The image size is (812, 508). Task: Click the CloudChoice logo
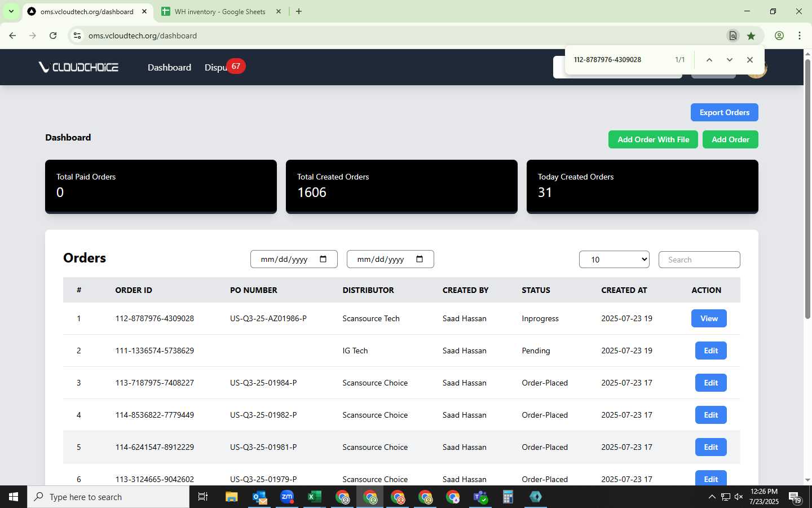point(78,67)
